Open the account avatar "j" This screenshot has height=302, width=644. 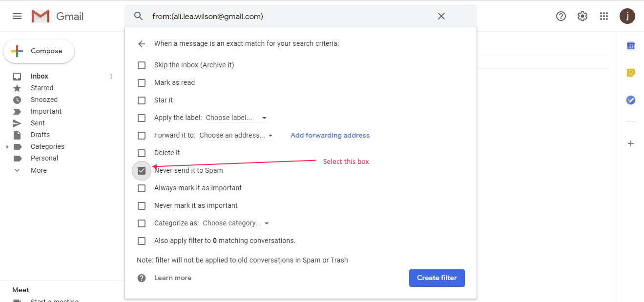coord(627,16)
